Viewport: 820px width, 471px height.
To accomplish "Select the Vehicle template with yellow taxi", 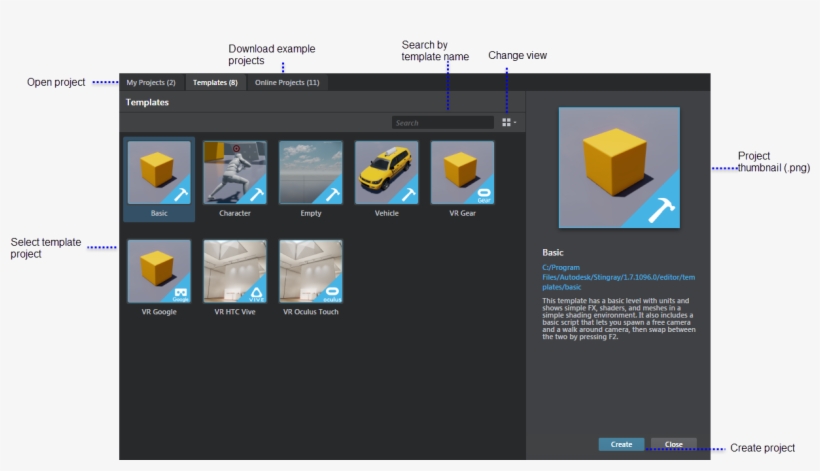I will pyautogui.click(x=386, y=172).
